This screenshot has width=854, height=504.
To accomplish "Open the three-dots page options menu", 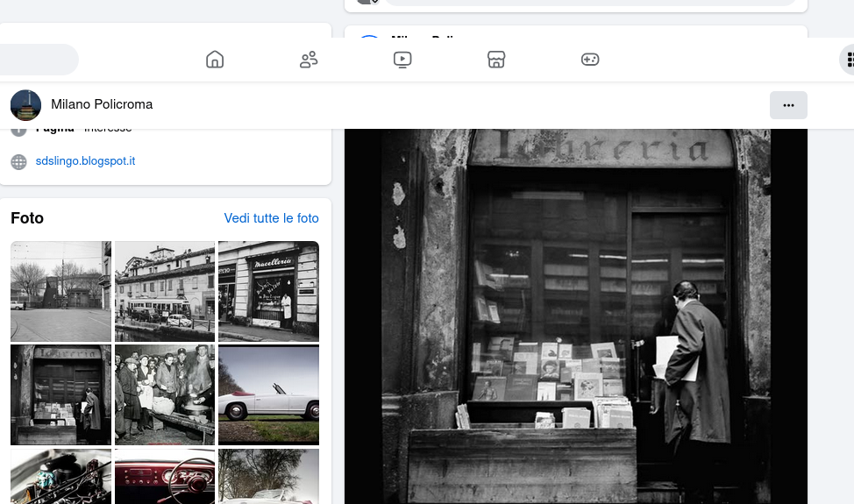I will [788, 105].
